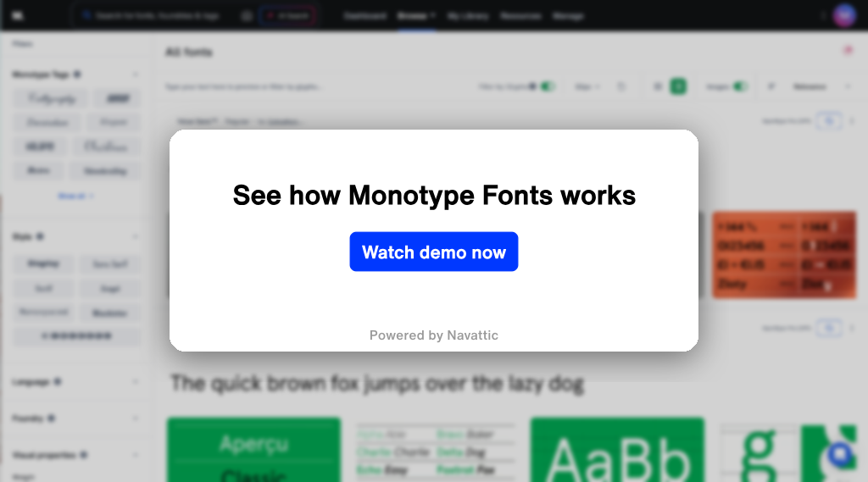Click the info icon beside Monotype Tags

[77, 75]
